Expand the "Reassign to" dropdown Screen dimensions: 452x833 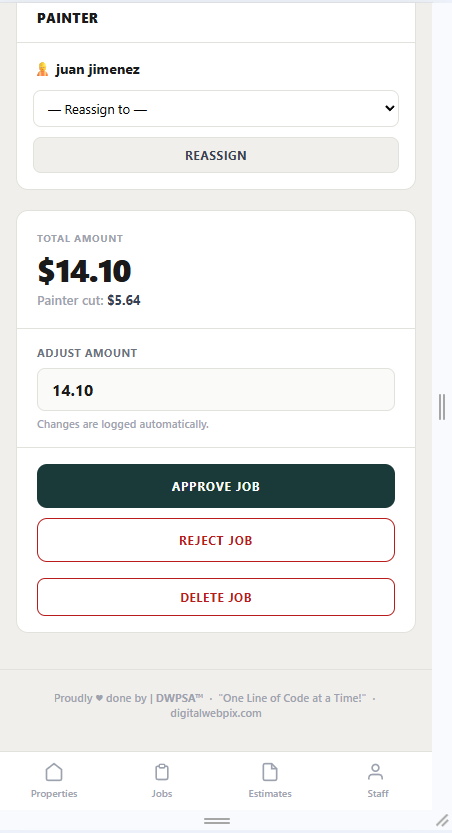[x=216, y=109]
